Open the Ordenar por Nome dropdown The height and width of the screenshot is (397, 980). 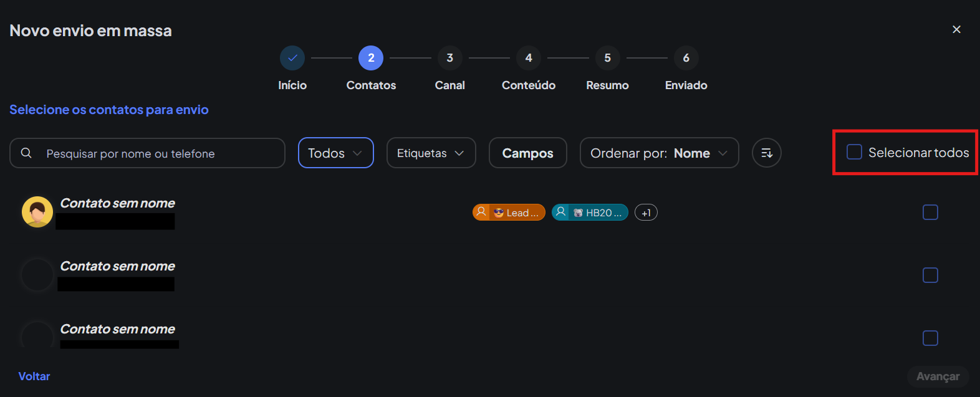coord(659,153)
